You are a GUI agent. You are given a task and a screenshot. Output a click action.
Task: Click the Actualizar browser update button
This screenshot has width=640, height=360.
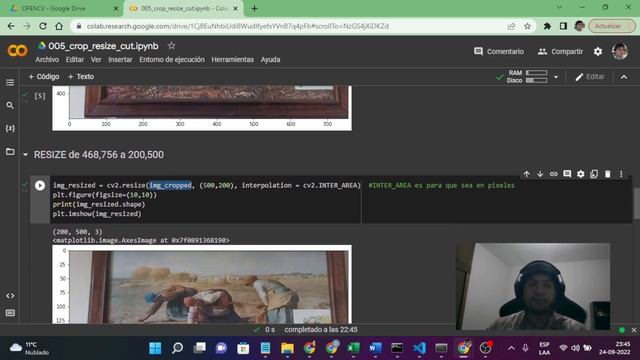611,26
